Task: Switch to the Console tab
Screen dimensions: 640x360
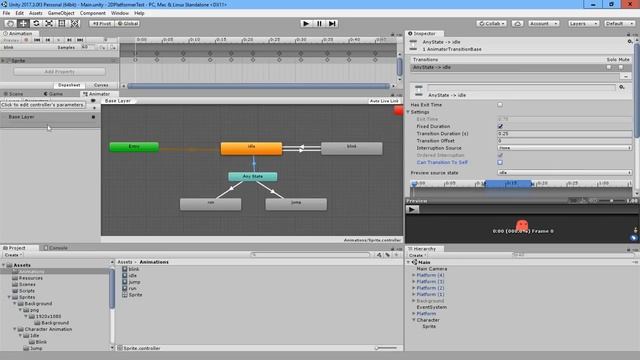Action: click(x=56, y=248)
